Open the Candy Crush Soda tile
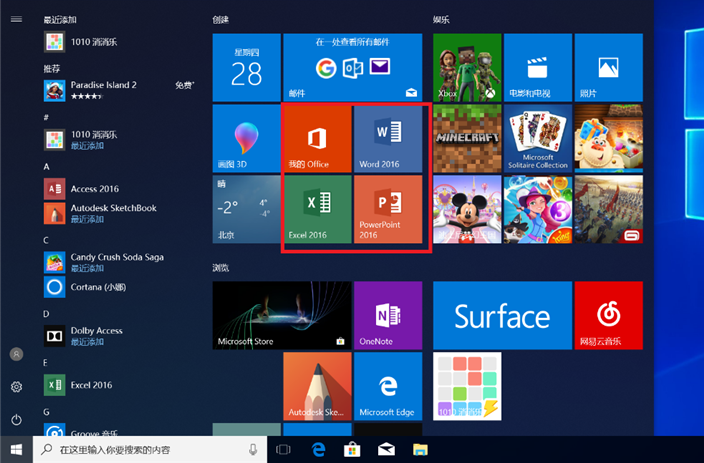Viewport: 704px width, 463px height. [x=609, y=139]
